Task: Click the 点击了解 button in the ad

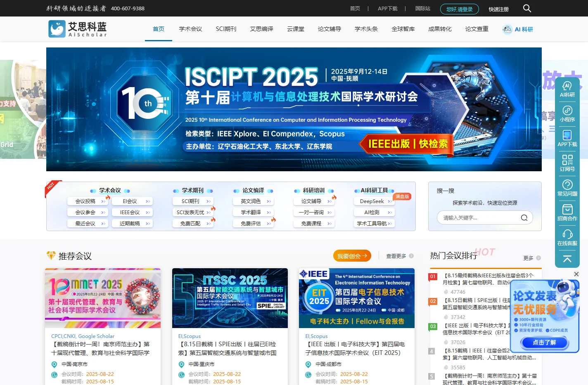Action: [544, 342]
